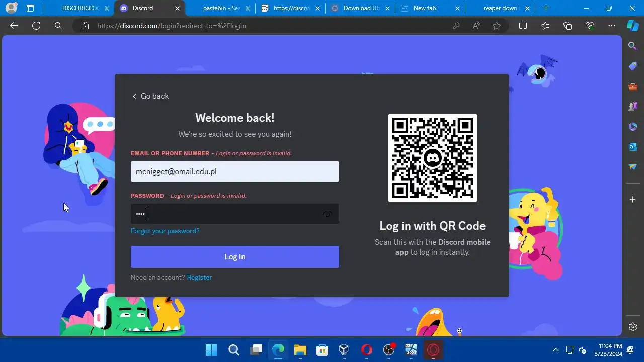
Task: Switch to the Download Ubuntu tab
Action: coord(360,8)
